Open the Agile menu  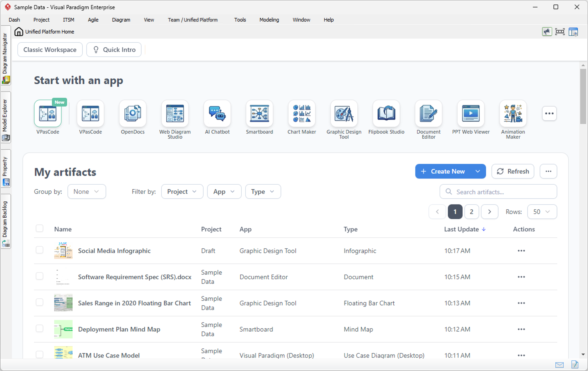coord(93,20)
